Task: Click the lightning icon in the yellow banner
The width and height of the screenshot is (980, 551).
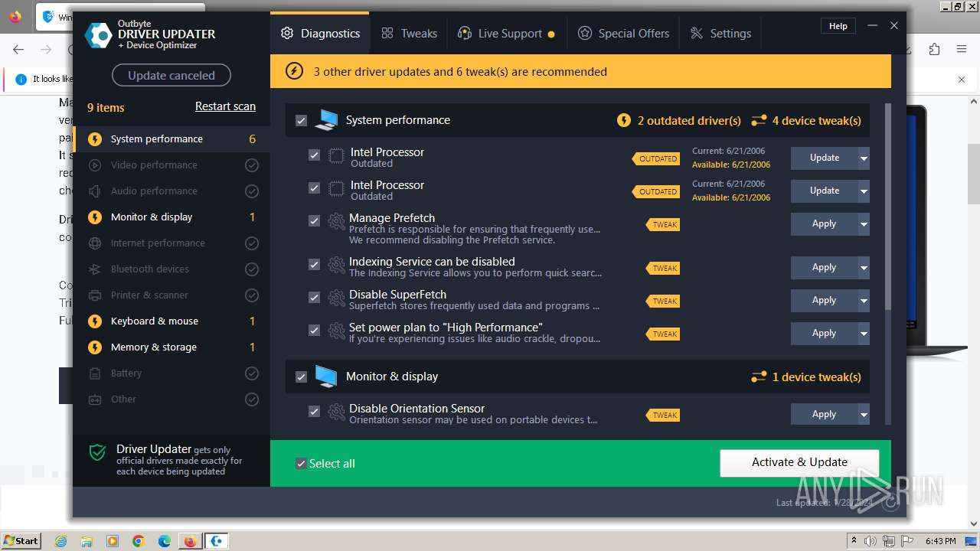Action: [294, 71]
